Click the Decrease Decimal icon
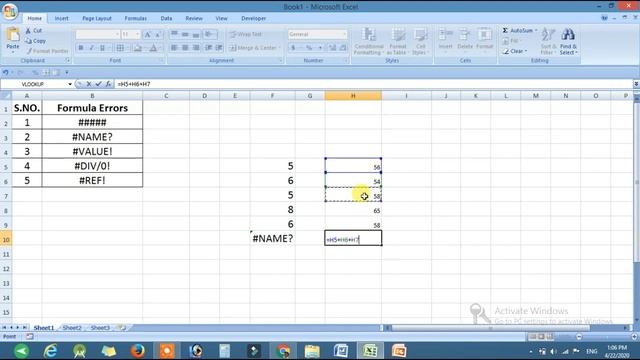 pos(343,48)
